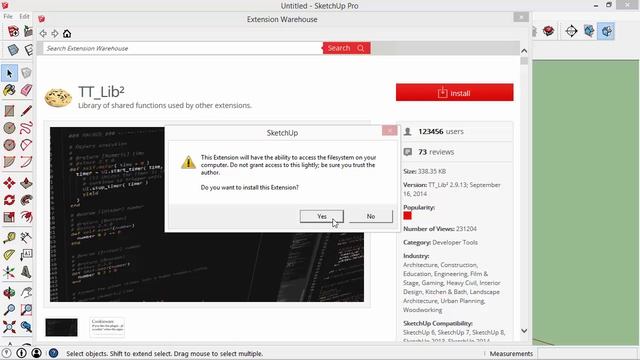Viewport: 640px width, 360px height.
Task: Click the geo-location status bar icon
Action: tap(7, 353)
